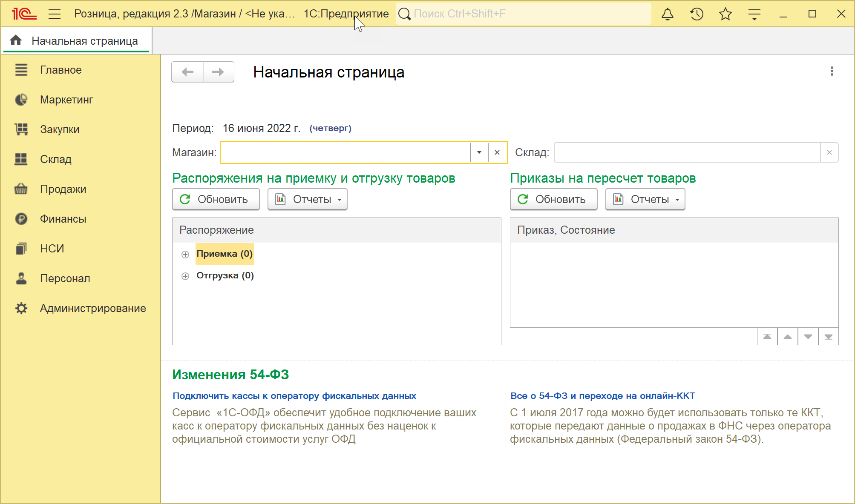This screenshot has height=504, width=855.
Task: Click Обновить under Приказы на пересчет
Action: tap(553, 199)
